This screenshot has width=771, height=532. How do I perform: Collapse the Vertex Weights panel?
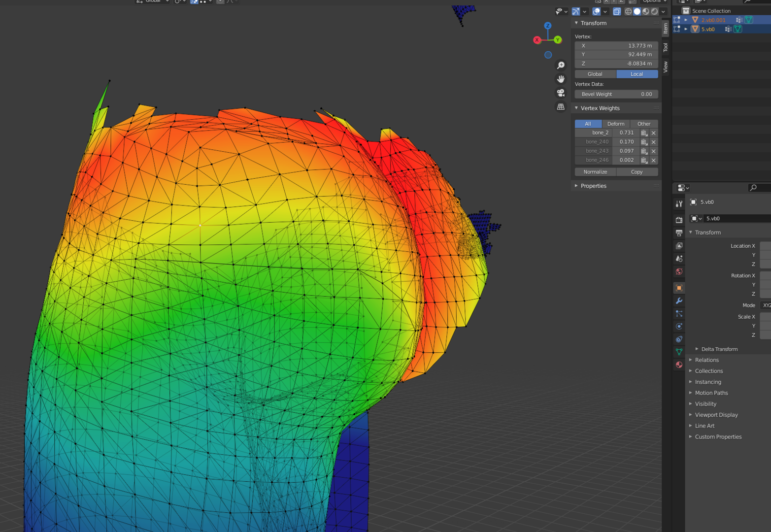[x=576, y=108]
